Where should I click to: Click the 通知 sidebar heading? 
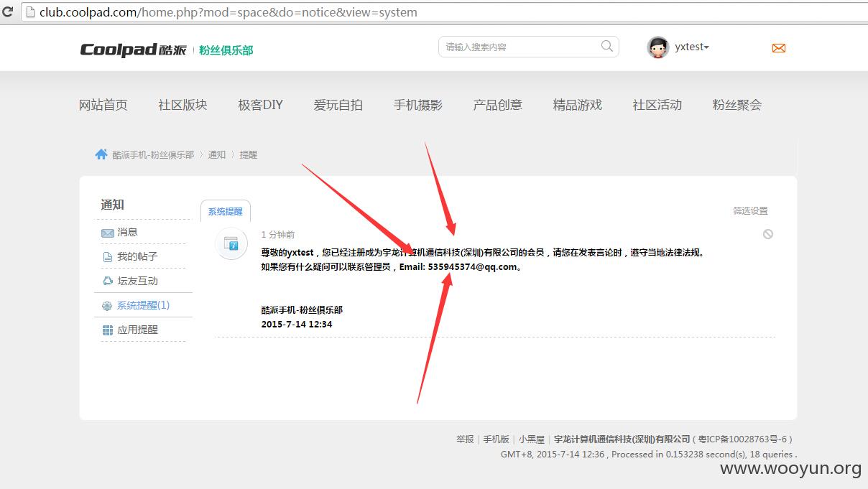pyautogui.click(x=113, y=205)
